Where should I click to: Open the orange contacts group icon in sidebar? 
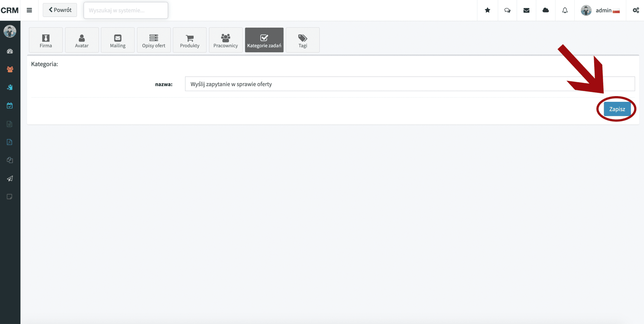[x=10, y=69]
